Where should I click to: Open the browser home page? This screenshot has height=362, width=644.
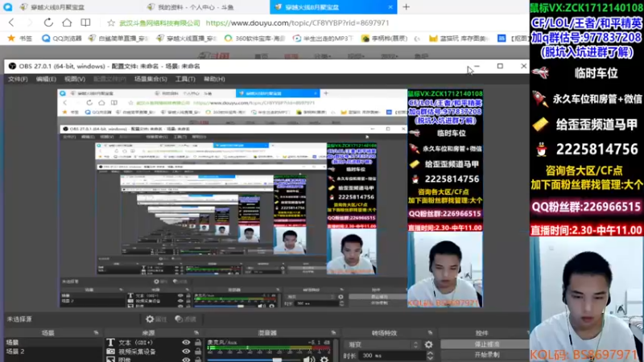point(67,23)
